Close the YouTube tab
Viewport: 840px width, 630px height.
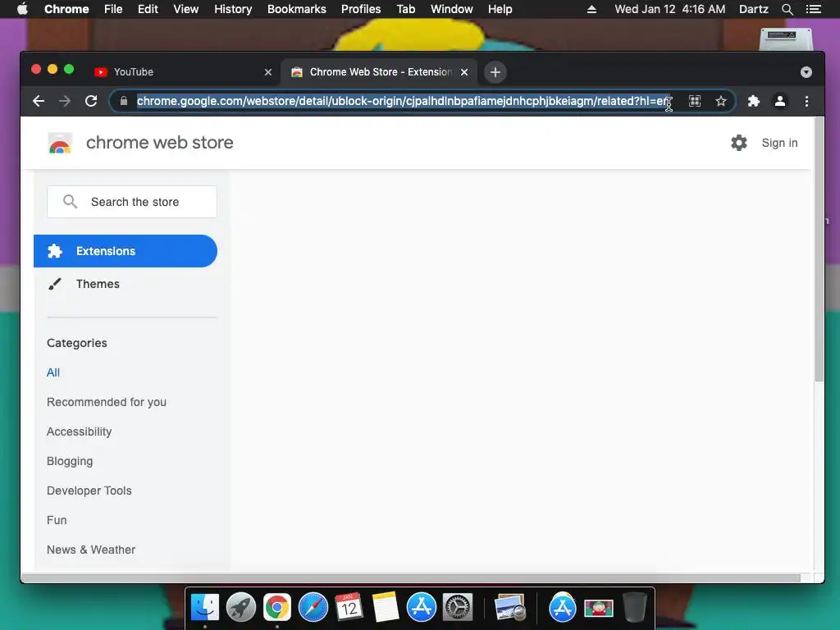268,72
